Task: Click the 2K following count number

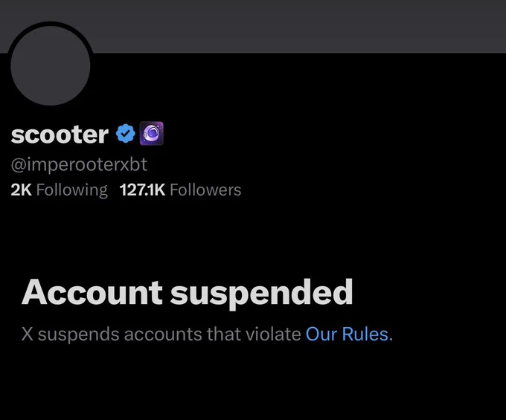Action: tap(22, 190)
